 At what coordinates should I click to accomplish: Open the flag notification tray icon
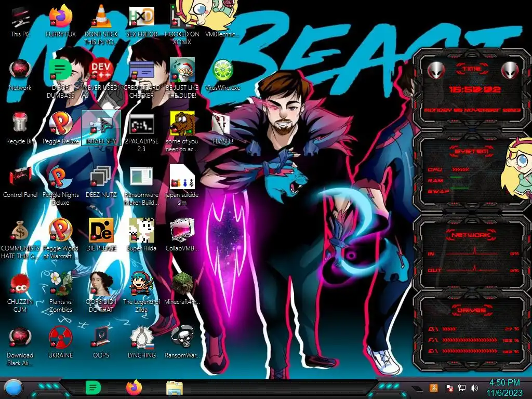click(x=449, y=388)
